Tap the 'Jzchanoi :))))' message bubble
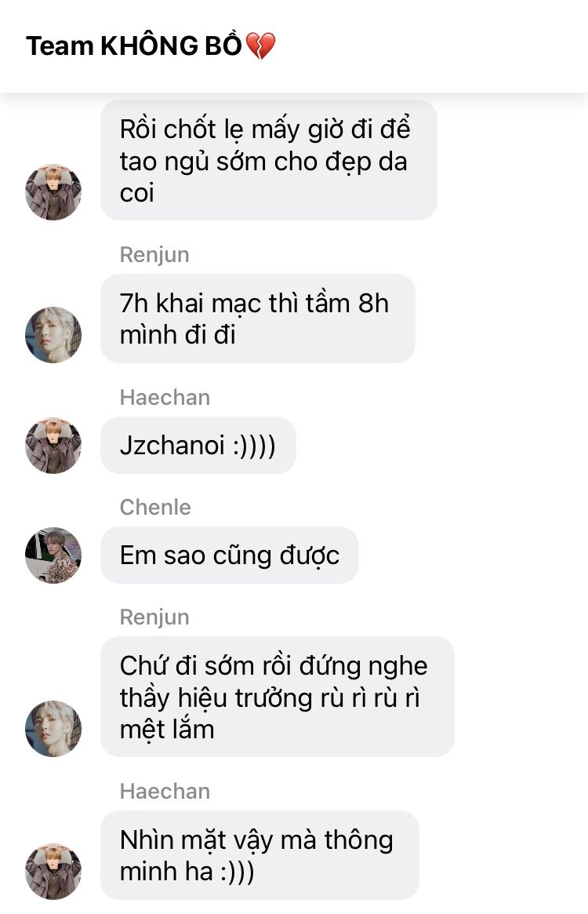This screenshot has height=914, width=588. click(198, 446)
